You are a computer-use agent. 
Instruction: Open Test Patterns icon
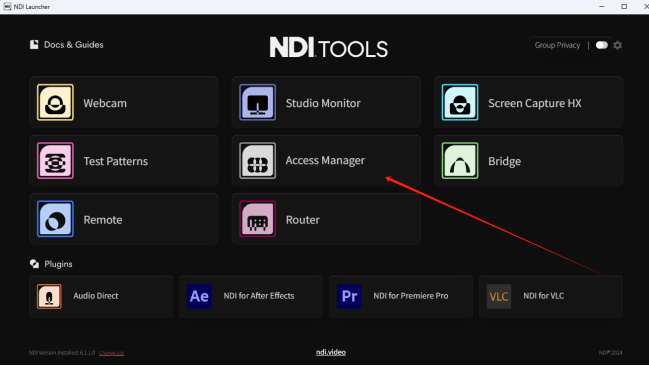tap(55, 161)
